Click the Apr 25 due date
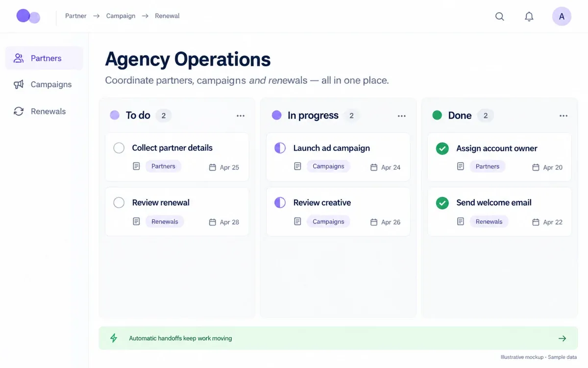The image size is (588, 368). point(229,167)
